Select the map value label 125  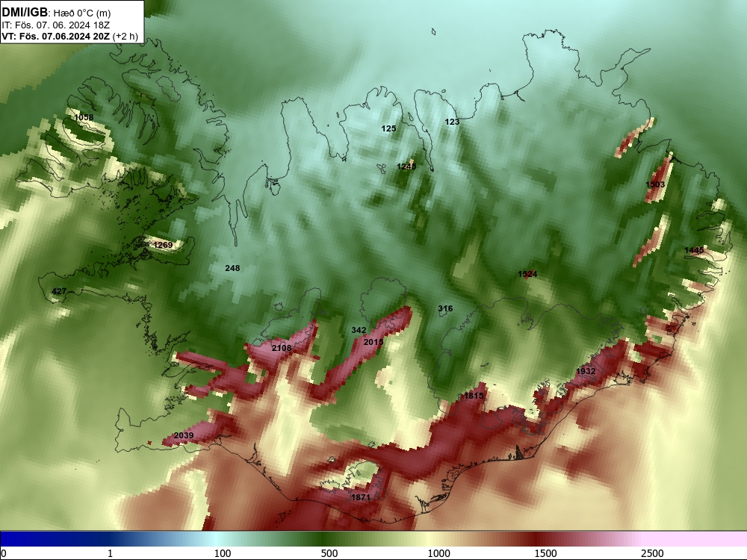388,128
